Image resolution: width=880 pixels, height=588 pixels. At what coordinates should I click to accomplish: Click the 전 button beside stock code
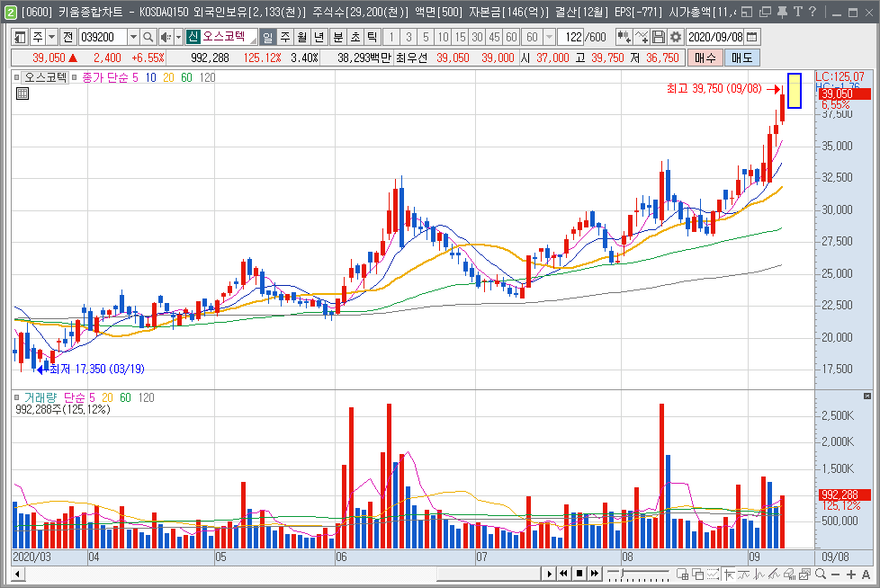(x=67, y=37)
